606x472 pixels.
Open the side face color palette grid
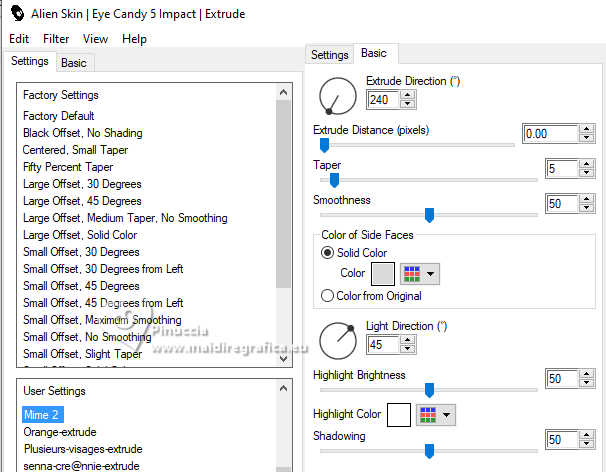tap(411, 272)
